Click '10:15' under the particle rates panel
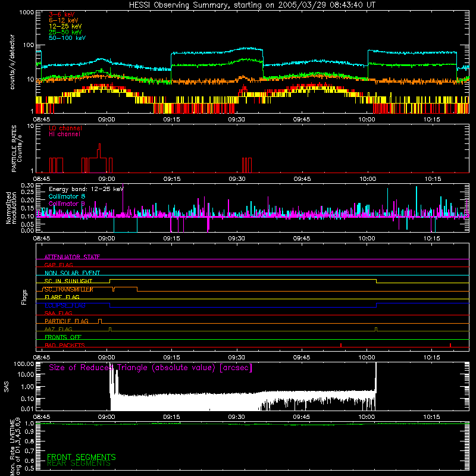 coord(433,179)
